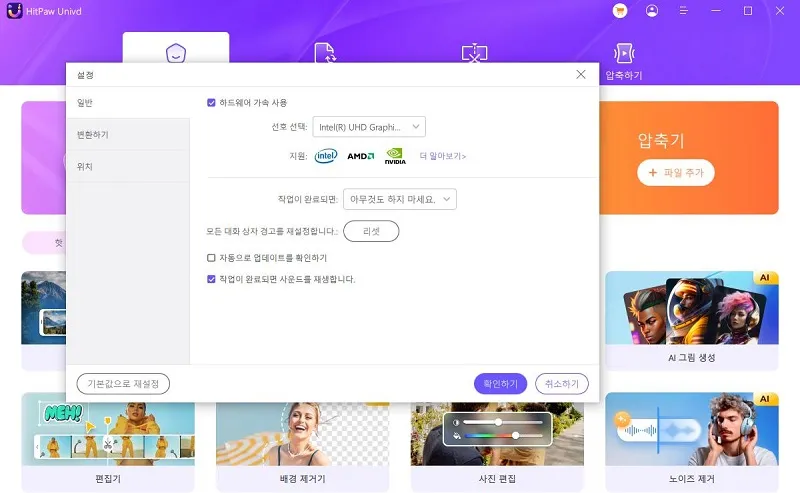
Task: Open the 아무것도 하지 마세요 dropdown
Action: pos(400,199)
